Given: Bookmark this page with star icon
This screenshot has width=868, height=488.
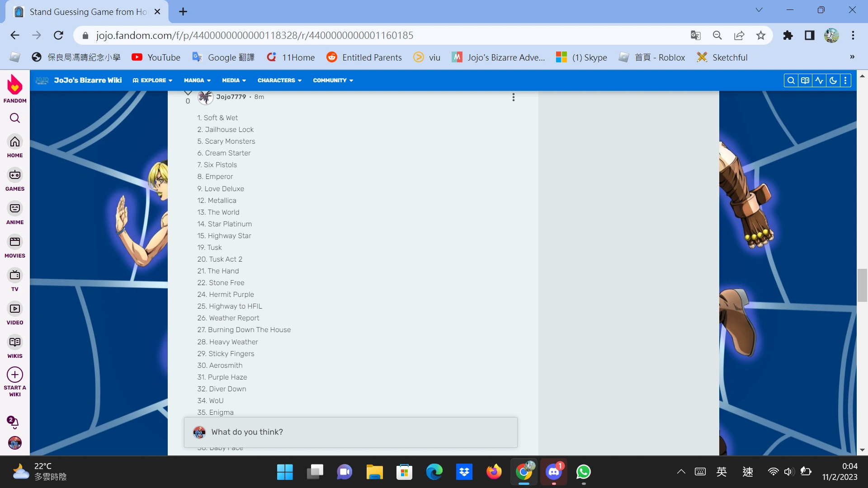Looking at the screenshot, I should [761, 35].
